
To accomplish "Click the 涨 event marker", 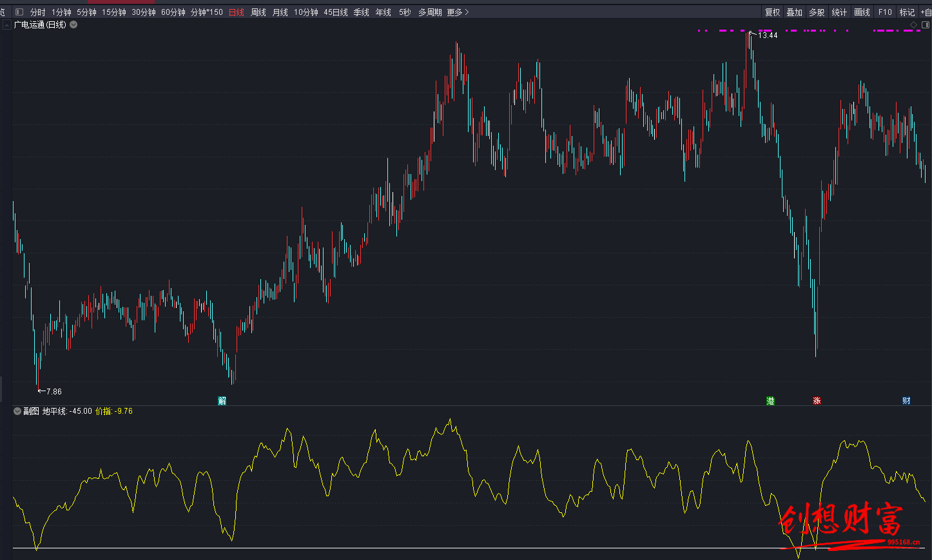I will tap(817, 401).
